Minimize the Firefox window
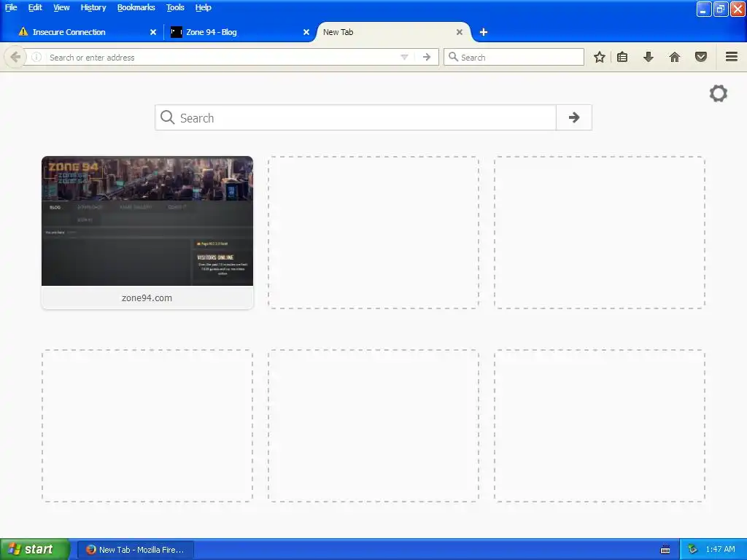 (x=703, y=9)
